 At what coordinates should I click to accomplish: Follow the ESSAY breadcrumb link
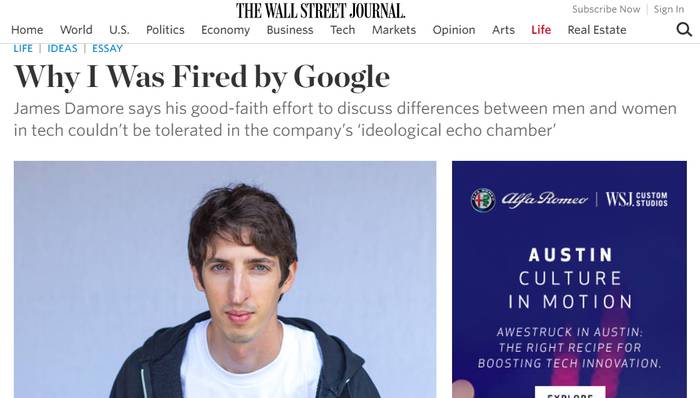pyautogui.click(x=107, y=48)
